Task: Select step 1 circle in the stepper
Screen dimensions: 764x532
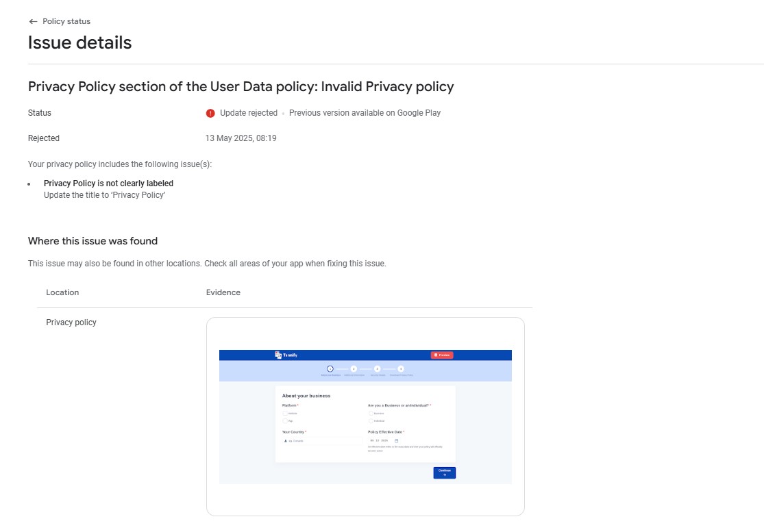Action: [330, 369]
